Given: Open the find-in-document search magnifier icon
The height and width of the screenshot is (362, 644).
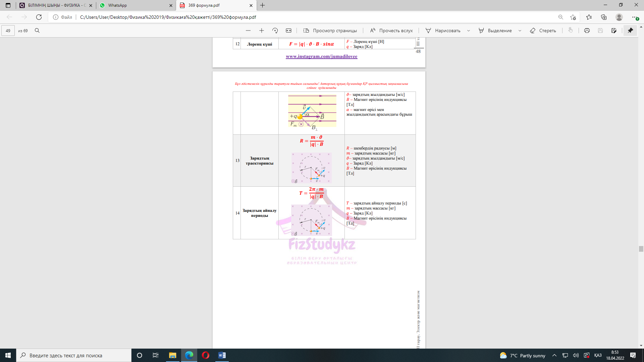Looking at the screenshot, I should point(37,31).
